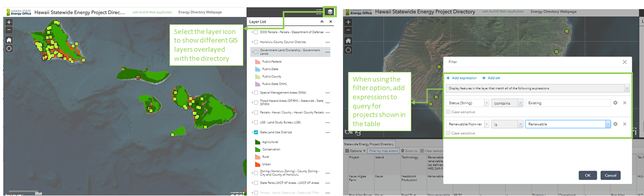
Task: Zoom in on left map
Action: coord(9,22)
